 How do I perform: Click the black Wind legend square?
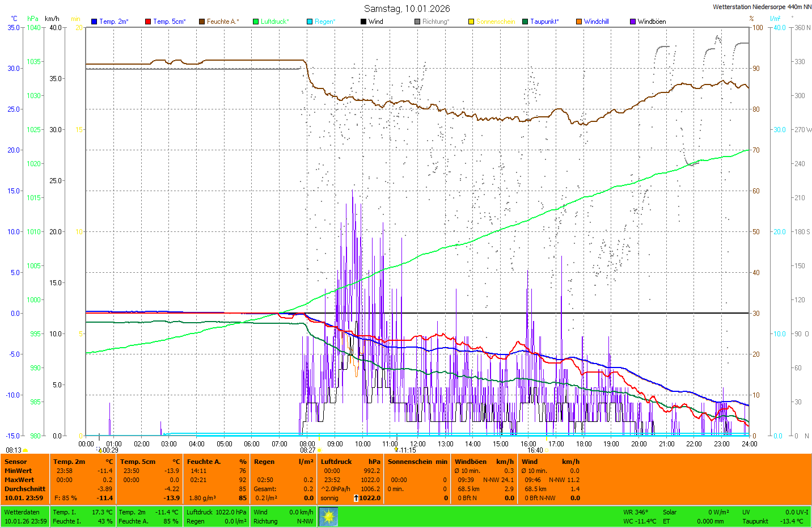pos(363,22)
